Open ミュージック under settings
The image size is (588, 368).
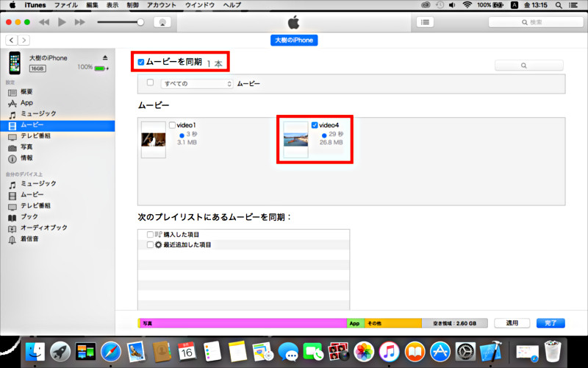[x=38, y=114]
